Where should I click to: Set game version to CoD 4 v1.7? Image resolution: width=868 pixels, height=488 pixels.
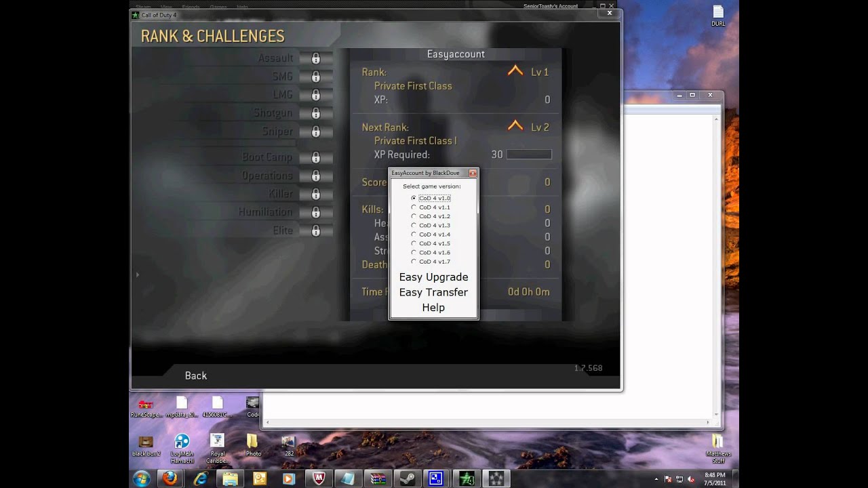[414, 262]
